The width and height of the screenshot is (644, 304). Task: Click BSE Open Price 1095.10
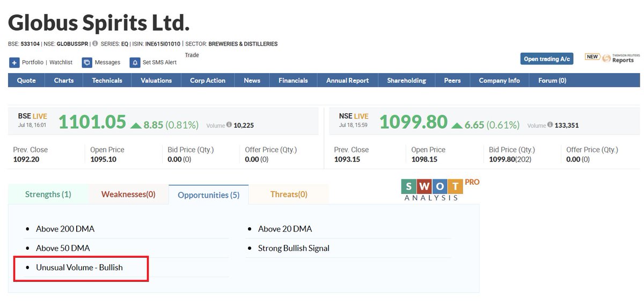point(103,160)
